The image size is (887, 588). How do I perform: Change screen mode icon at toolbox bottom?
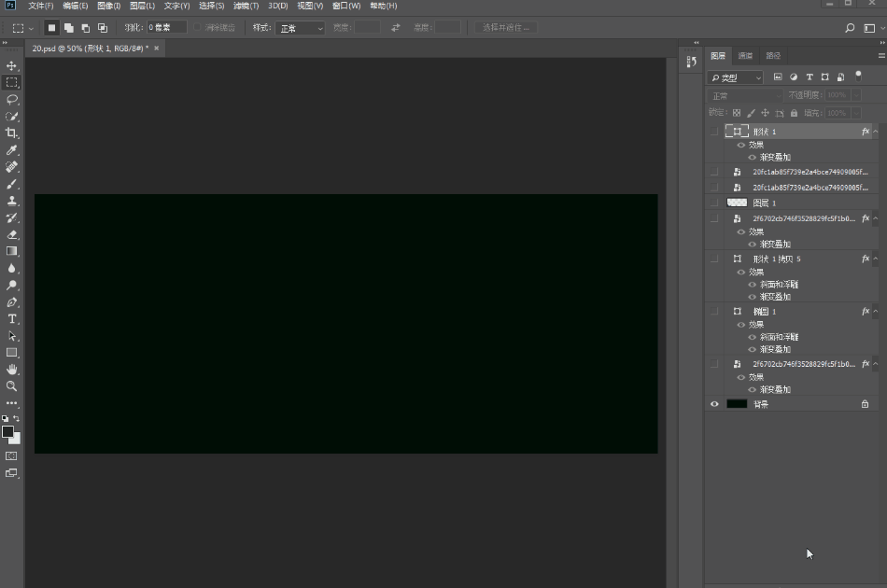pos(11,472)
